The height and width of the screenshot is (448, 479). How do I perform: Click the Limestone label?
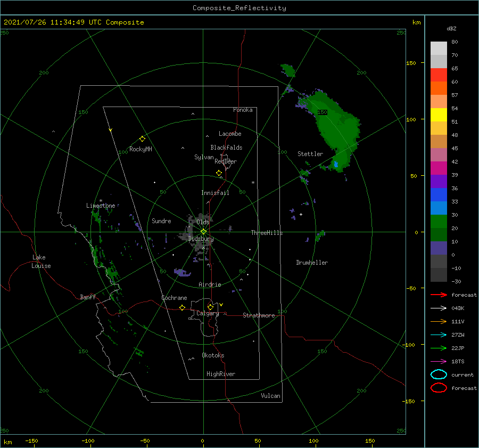point(101,206)
